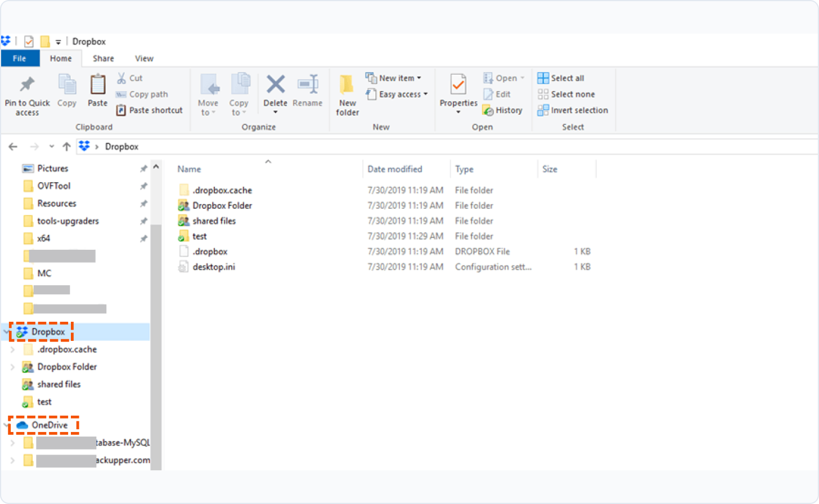Click Select all
The height and width of the screenshot is (504, 819).
561,78
